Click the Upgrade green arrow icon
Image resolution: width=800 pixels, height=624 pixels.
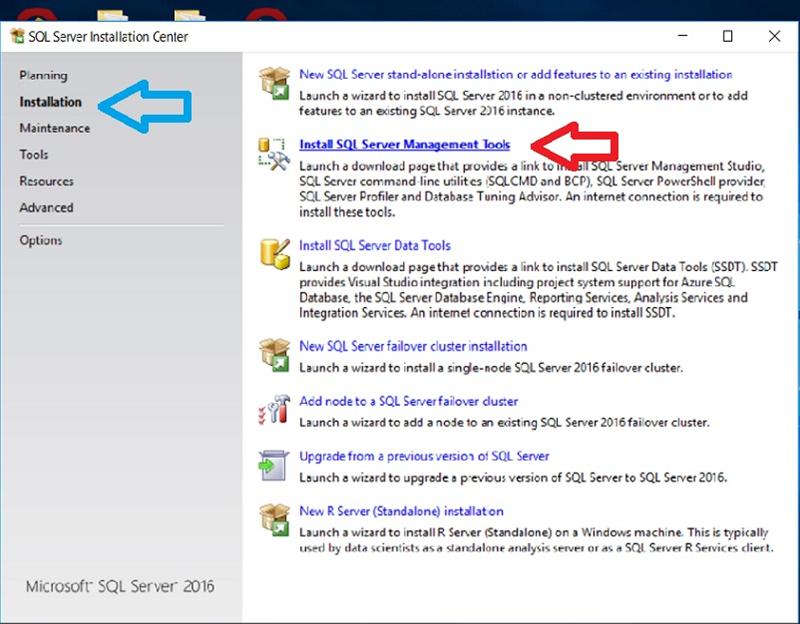coord(273,465)
